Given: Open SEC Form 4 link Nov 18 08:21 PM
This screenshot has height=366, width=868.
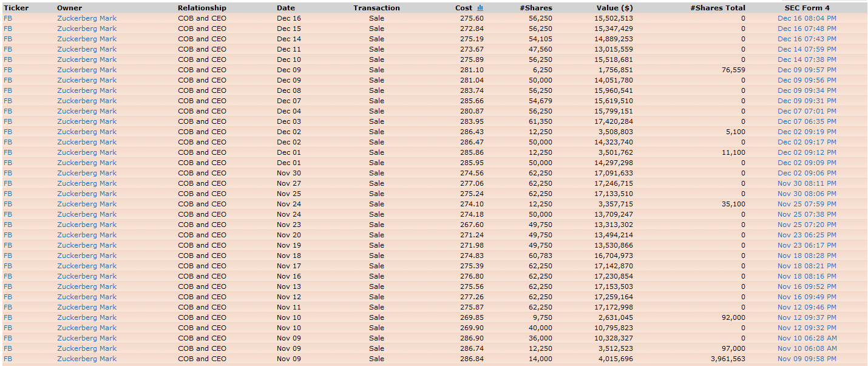Looking at the screenshot, I should click(807, 266).
